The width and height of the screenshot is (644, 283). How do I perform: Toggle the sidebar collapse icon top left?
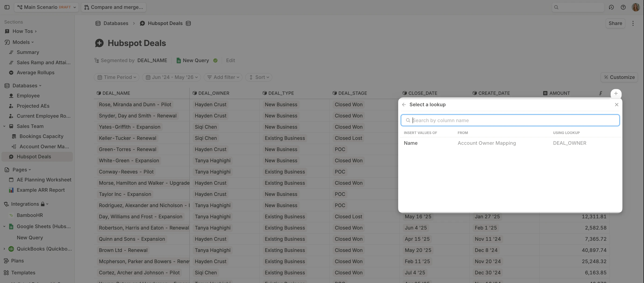click(x=7, y=7)
